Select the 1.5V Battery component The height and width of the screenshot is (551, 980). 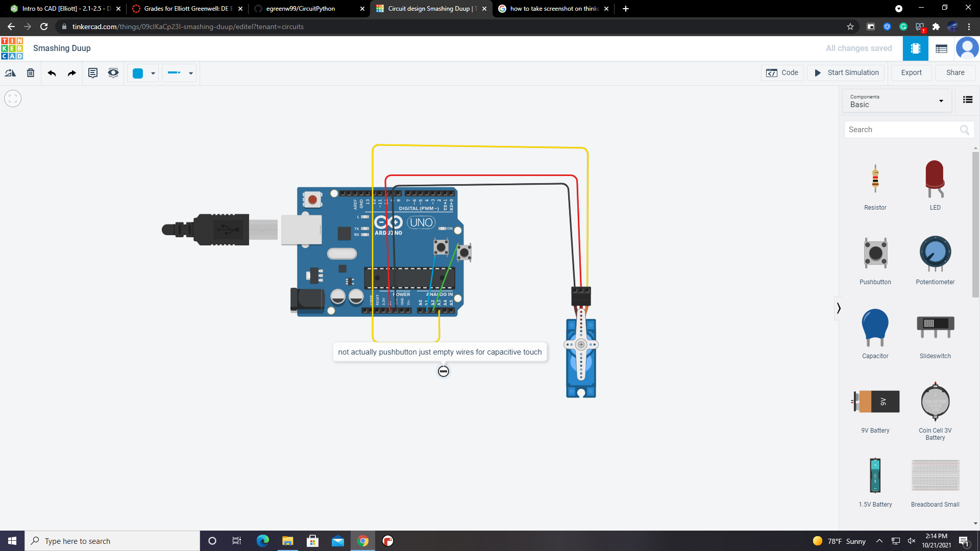875,482
